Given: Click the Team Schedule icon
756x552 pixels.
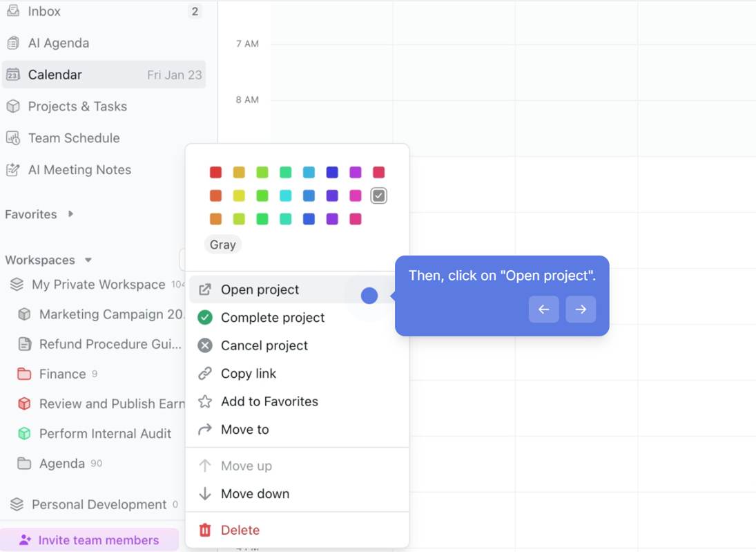Looking at the screenshot, I should [13, 138].
